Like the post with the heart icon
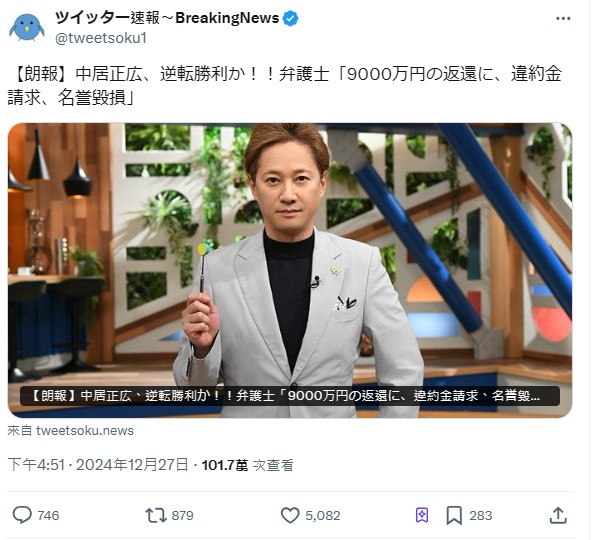 [290, 515]
